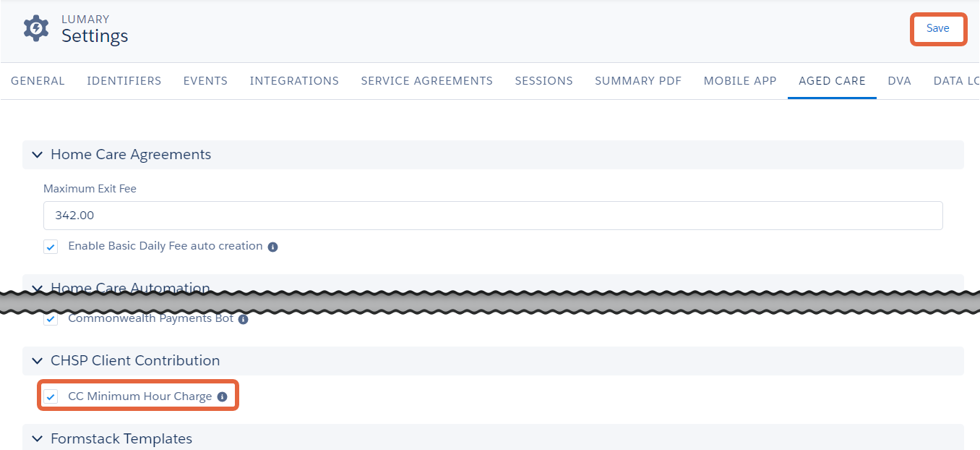This screenshot has height=450, width=980.
Task: Collapse the Formstack Templates section
Action: tap(37, 439)
